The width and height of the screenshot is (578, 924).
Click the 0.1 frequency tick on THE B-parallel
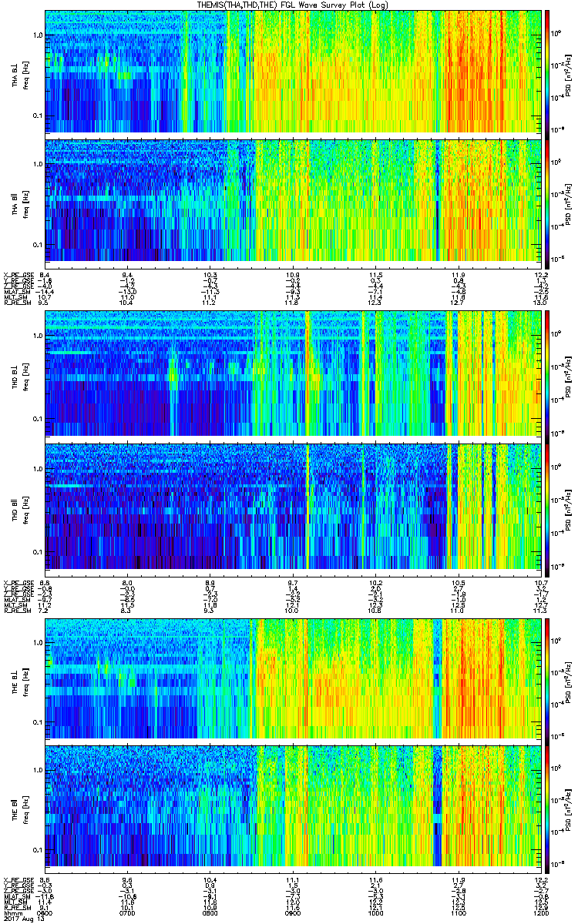pyautogui.click(x=37, y=849)
